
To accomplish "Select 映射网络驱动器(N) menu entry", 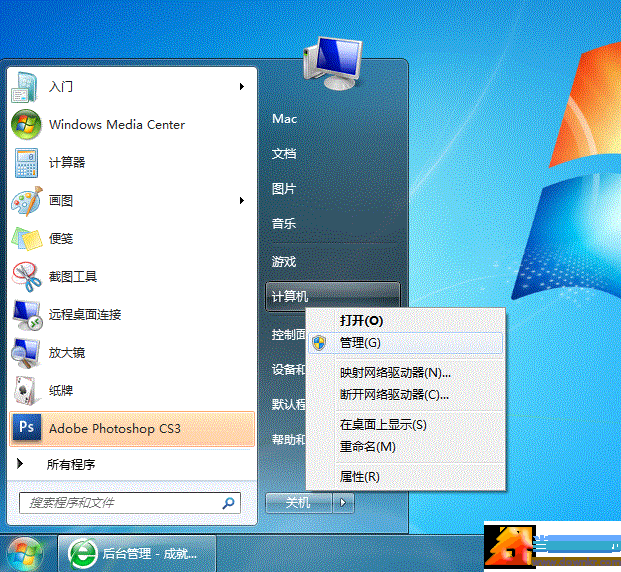I will [x=395, y=373].
